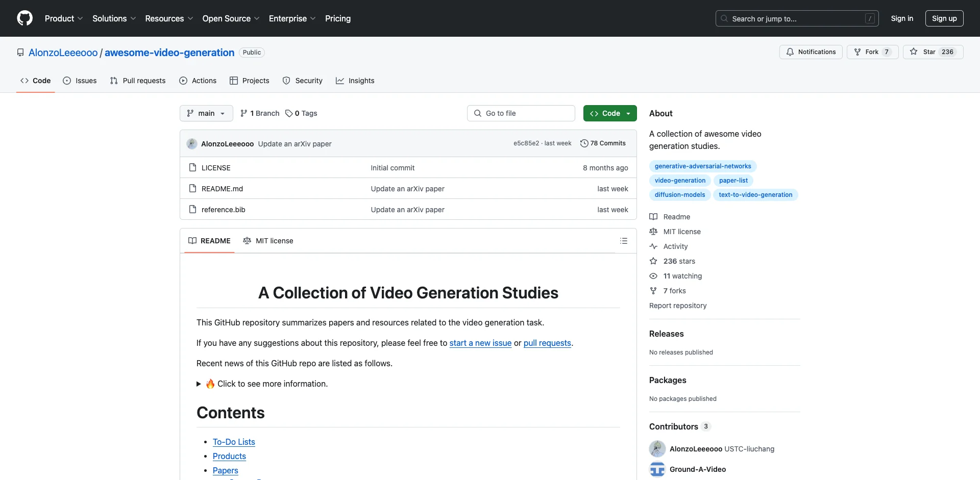Click the 'pull requests' README link
980x480 pixels.
click(x=547, y=343)
